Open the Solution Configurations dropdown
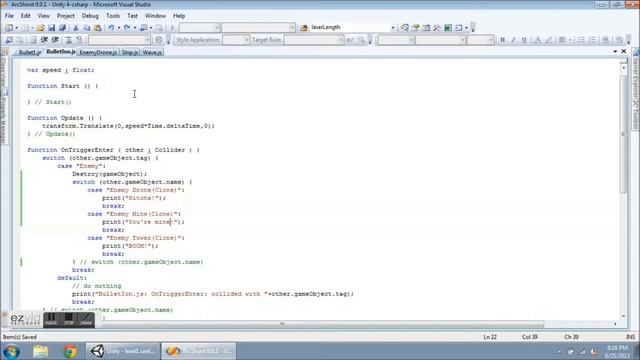Viewport: 640px width, 360px height. pos(217,28)
